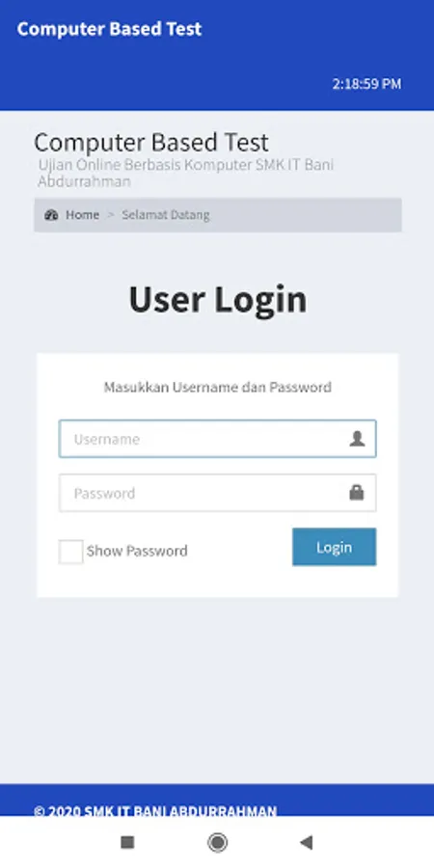Image resolution: width=434 pixels, height=868 pixels.
Task: Submit the form with the Login button
Action: coord(335,547)
